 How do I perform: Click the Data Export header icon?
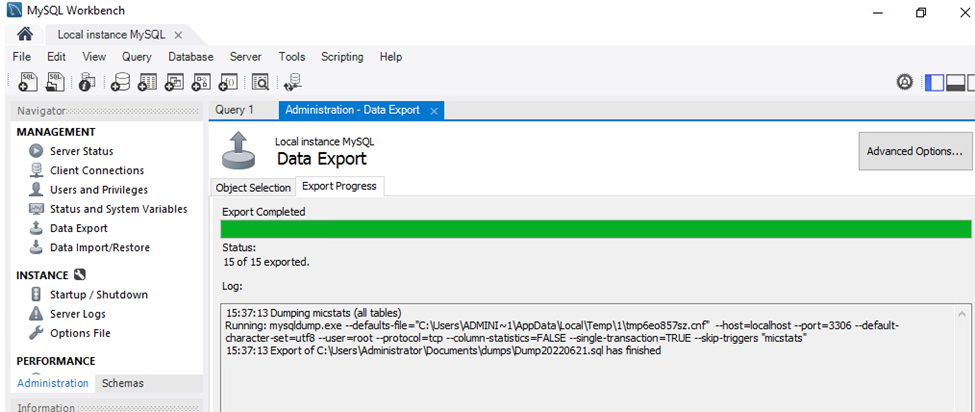pyautogui.click(x=239, y=150)
